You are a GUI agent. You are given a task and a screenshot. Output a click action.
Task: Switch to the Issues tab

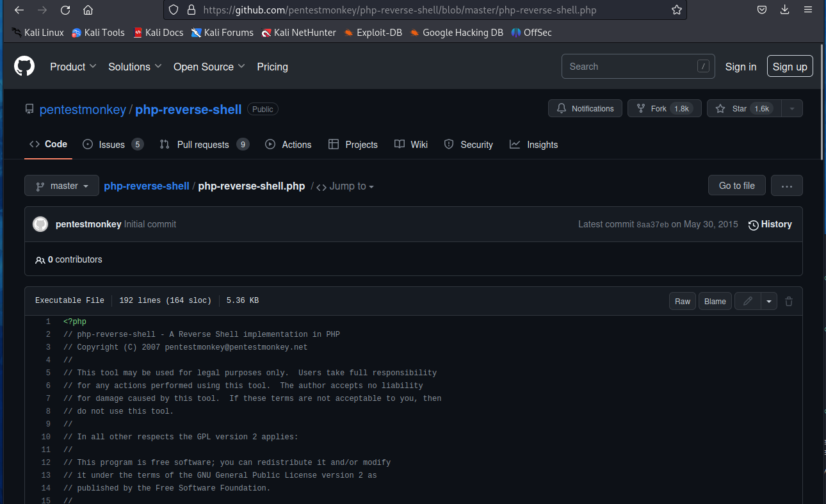tap(113, 145)
